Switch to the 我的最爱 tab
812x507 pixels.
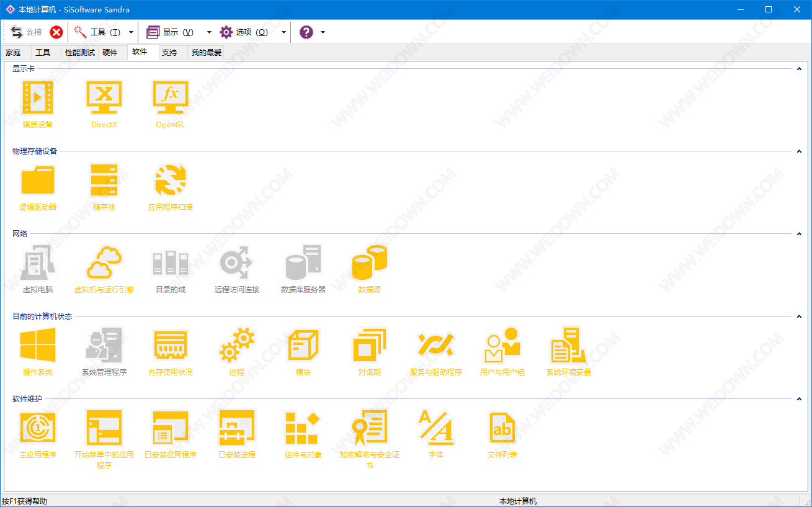pos(206,53)
